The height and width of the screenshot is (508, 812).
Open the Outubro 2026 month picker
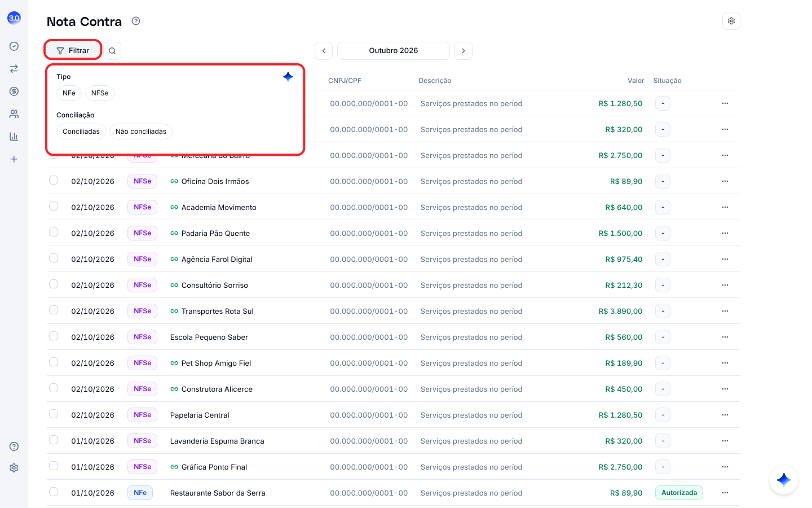(x=394, y=51)
